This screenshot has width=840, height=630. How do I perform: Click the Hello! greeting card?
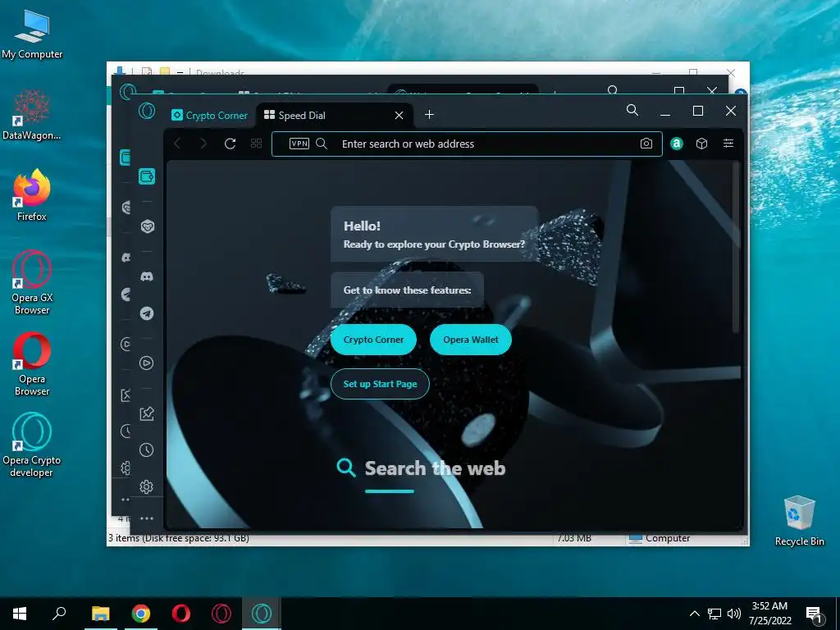click(434, 234)
